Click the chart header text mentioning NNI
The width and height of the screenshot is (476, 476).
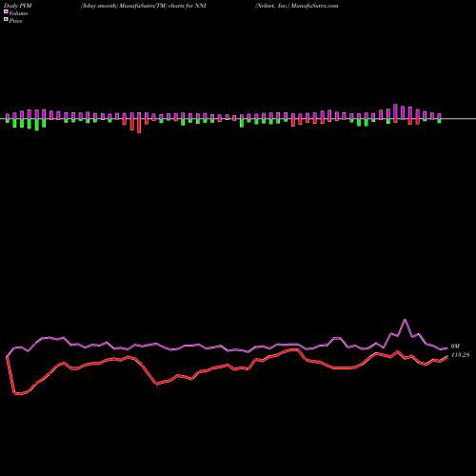click(x=144, y=6)
